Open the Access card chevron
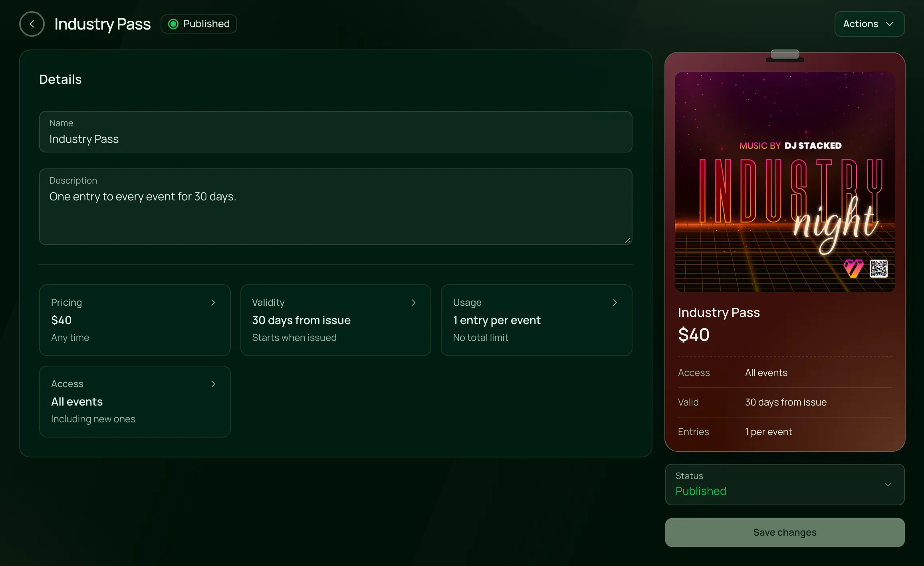The height and width of the screenshot is (566, 924). click(x=213, y=384)
